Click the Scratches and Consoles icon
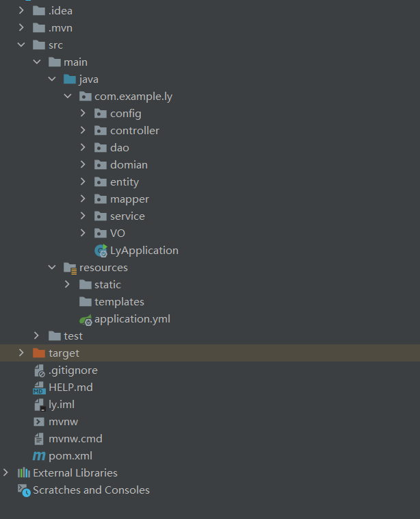This screenshot has width=420, height=519. pyautogui.click(x=24, y=490)
